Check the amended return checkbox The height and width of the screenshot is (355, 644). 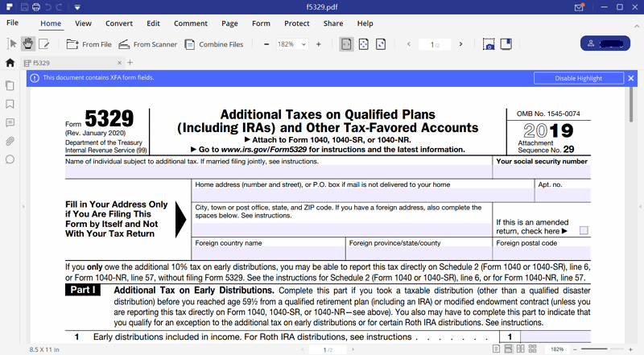[584, 231]
